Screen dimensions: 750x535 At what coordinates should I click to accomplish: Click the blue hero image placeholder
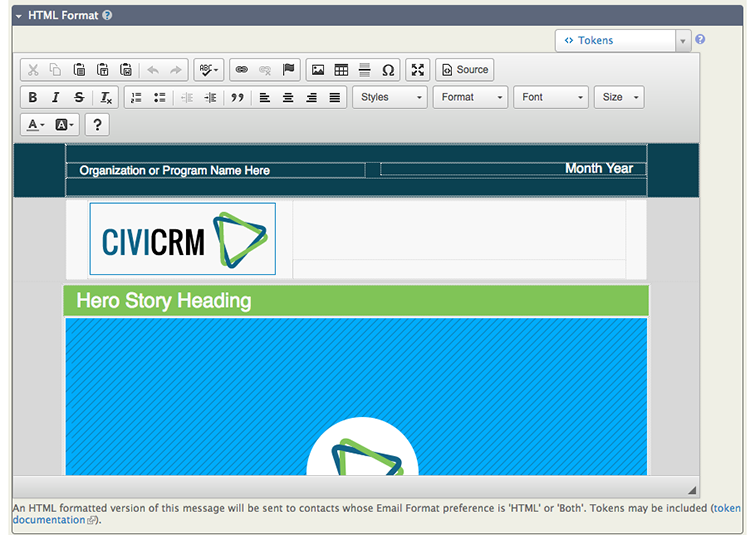click(x=356, y=397)
